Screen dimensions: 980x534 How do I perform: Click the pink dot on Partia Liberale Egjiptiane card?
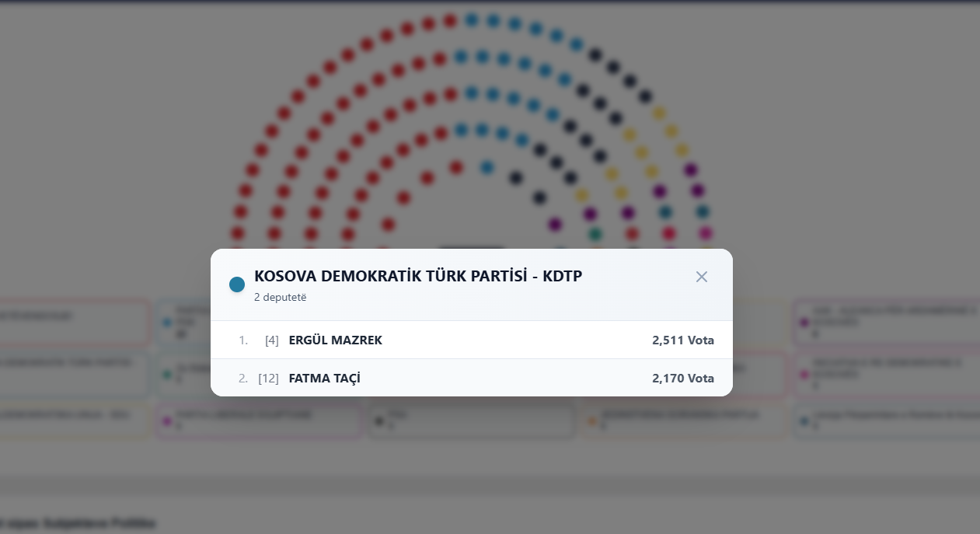click(x=166, y=421)
